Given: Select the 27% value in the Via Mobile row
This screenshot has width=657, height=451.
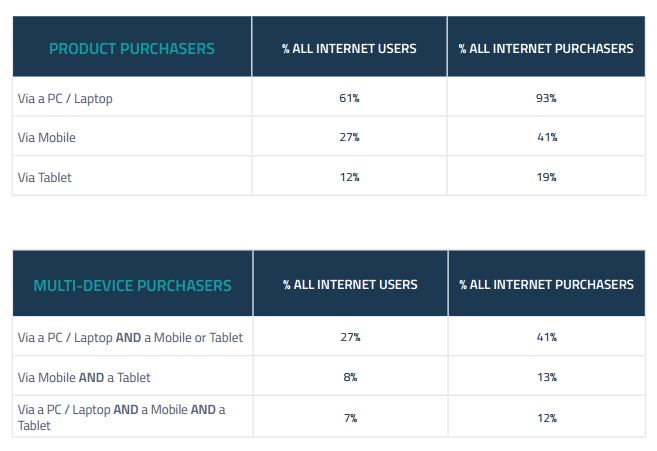Looking at the screenshot, I should (x=349, y=138).
